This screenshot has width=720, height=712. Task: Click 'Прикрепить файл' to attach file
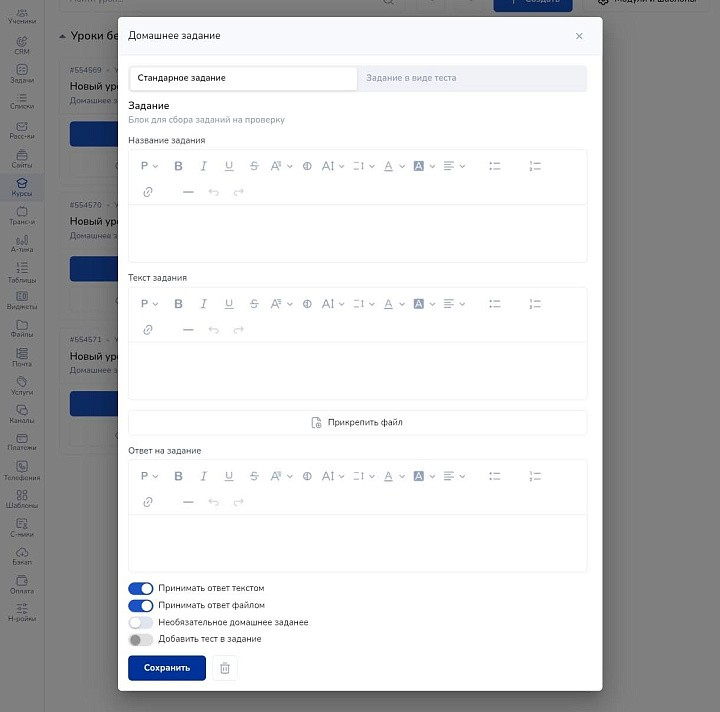[357, 423]
